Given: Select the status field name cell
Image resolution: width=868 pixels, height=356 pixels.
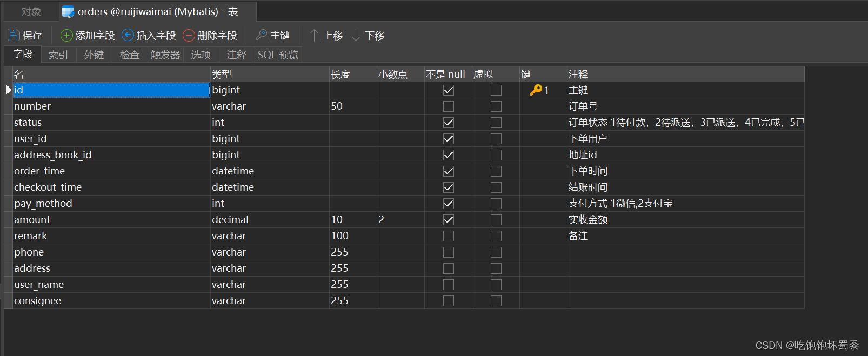Looking at the screenshot, I should coord(111,123).
